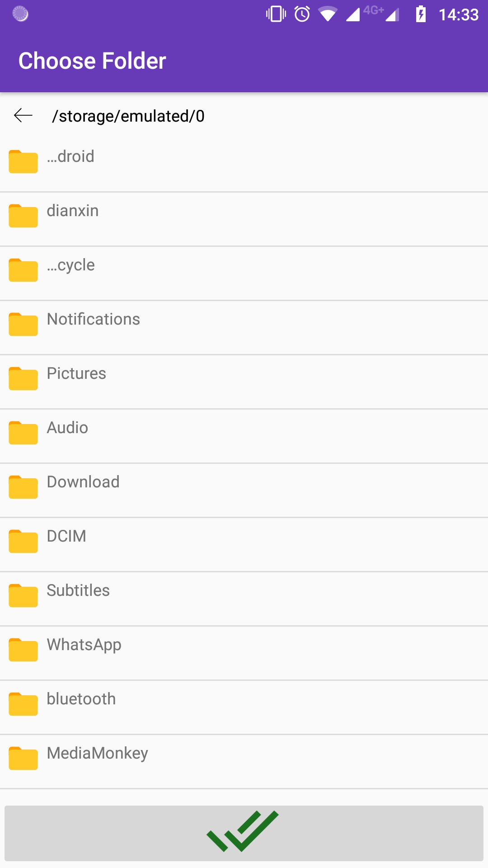
Task: Tap the back arrow beside the path
Action: [23, 116]
